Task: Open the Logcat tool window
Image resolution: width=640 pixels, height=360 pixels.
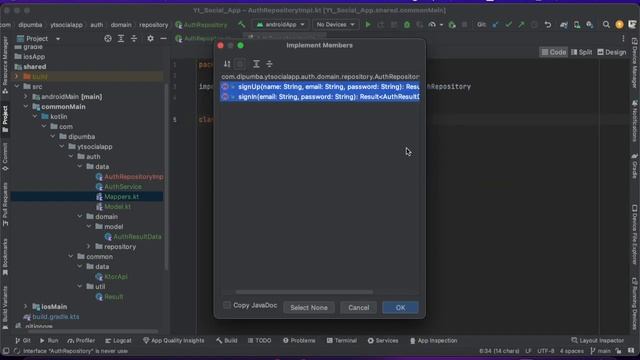Action: point(118,340)
